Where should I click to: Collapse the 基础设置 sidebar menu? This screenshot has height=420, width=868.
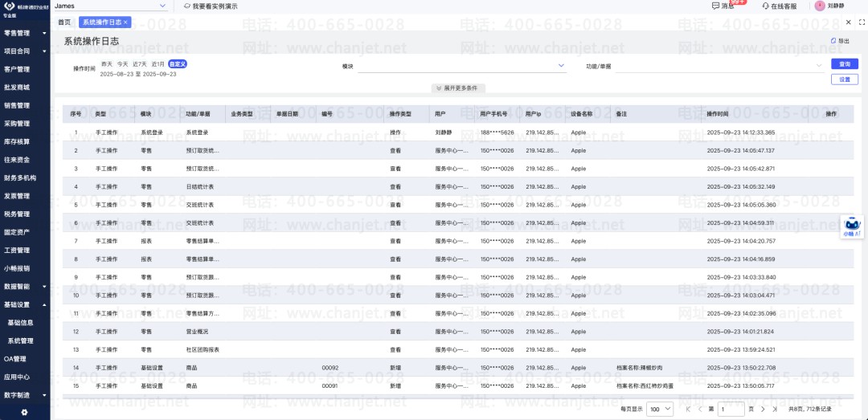tap(25, 305)
